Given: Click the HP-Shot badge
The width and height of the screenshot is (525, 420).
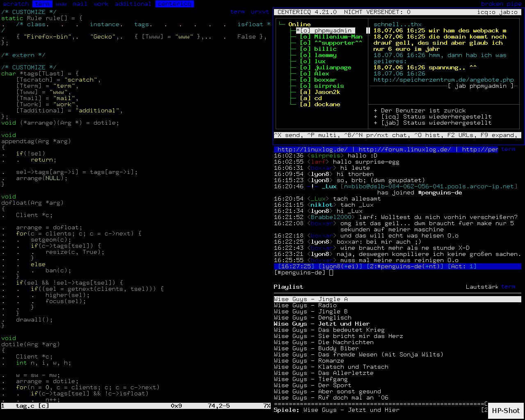Looking at the screenshot, I should [505, 411].
